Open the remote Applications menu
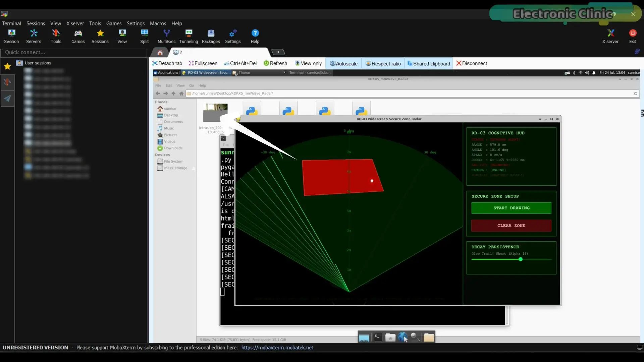This screenshot has height=362, width=644. tap(166, 73)
